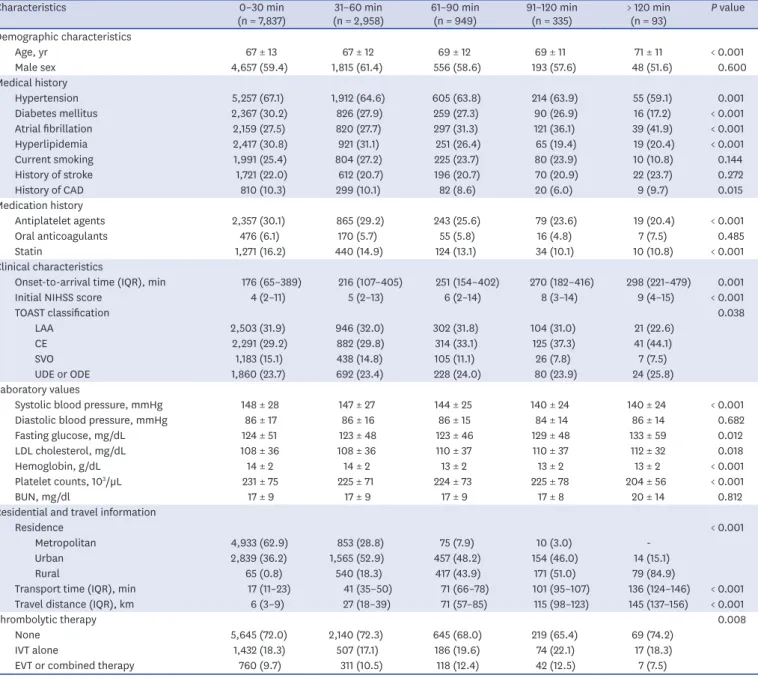Click 'BUN, mg/dl' row label
758x678 pixels.
click(43, 497)
